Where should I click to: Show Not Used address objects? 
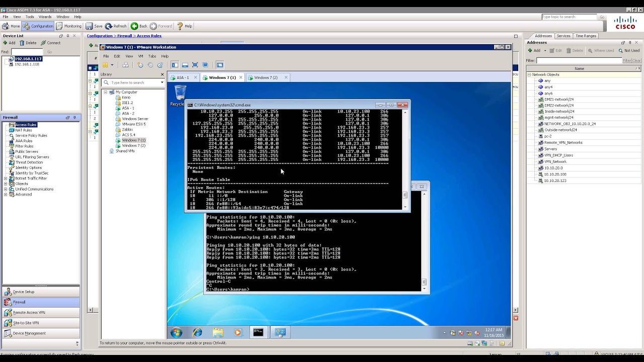629,50
